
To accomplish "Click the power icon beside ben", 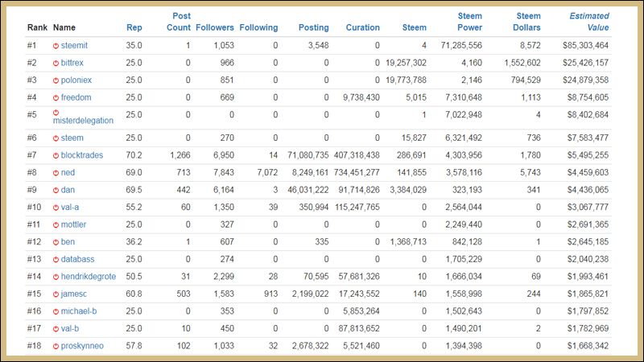I will pos(56,242).
